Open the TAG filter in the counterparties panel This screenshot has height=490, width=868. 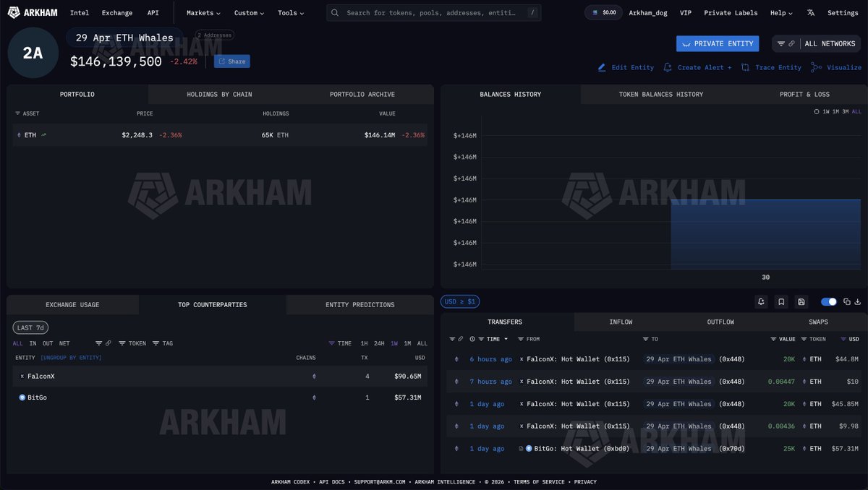(x=163, y=343)
